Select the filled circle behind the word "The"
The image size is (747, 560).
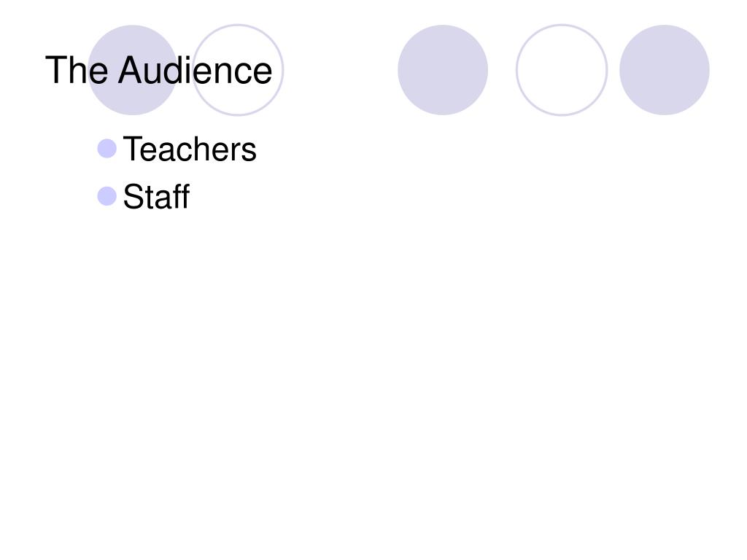(x=133, y=70)
